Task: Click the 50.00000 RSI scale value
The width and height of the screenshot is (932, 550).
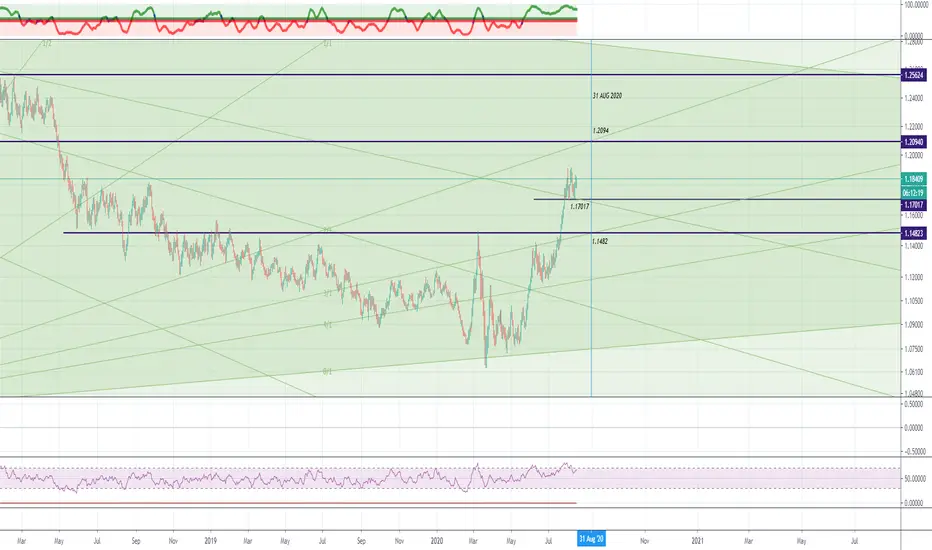Action: (914, 478)
